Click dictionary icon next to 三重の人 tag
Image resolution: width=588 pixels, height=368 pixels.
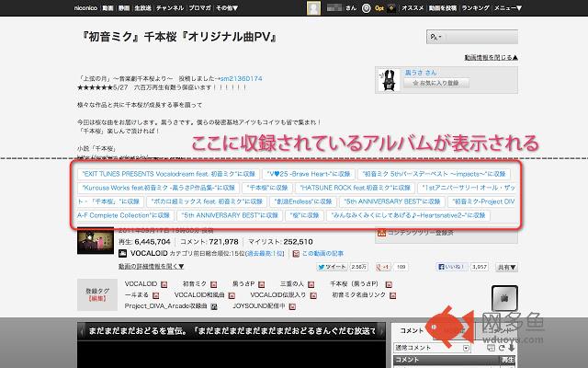311,284
